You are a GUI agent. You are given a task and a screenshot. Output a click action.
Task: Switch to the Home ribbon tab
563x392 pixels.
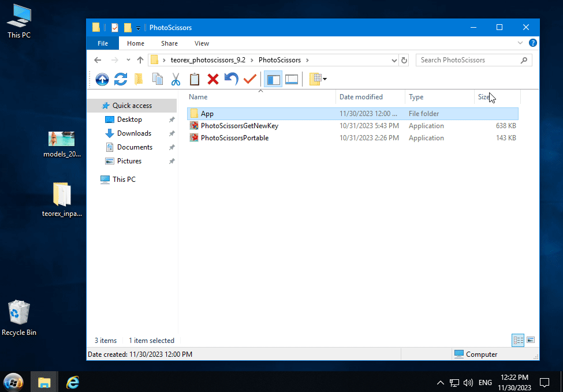tap(136, 43)
